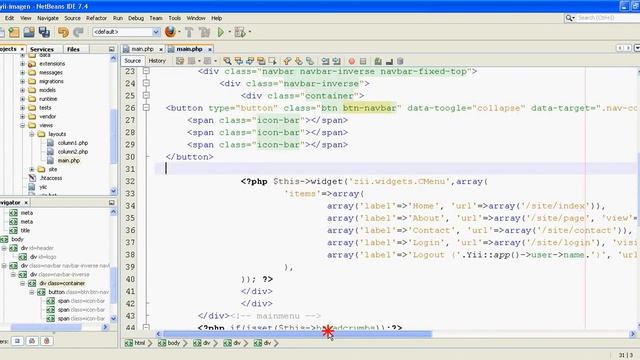Click the Stop Macro Recording icon

coord(363,61)
